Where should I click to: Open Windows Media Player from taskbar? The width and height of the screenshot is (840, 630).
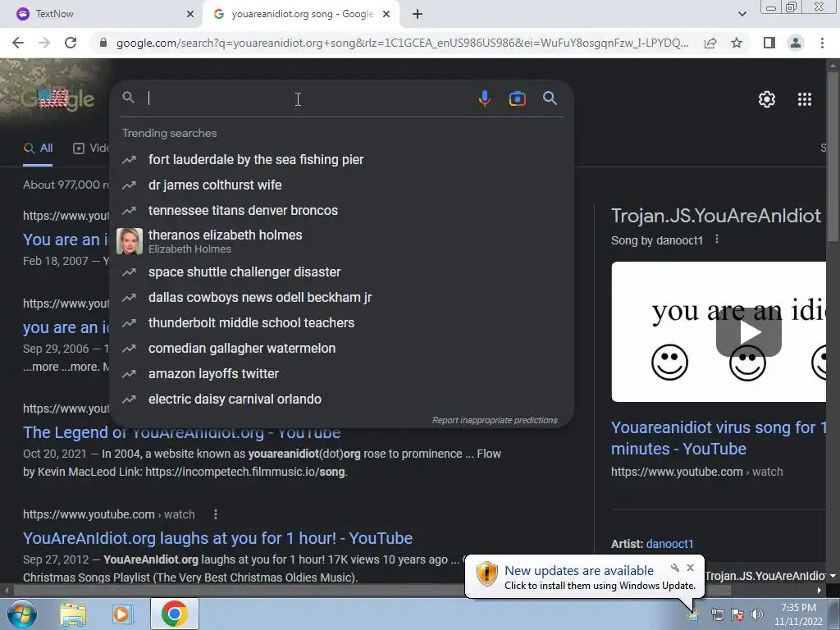pyautogui.click(x=123, y=614)
